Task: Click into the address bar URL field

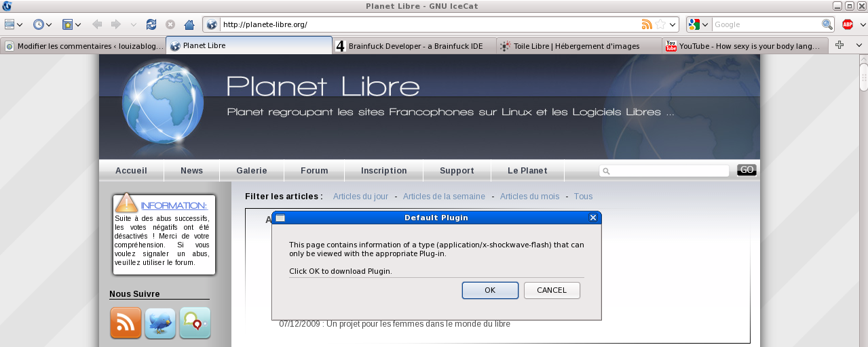Action: [x=431, y=24]
